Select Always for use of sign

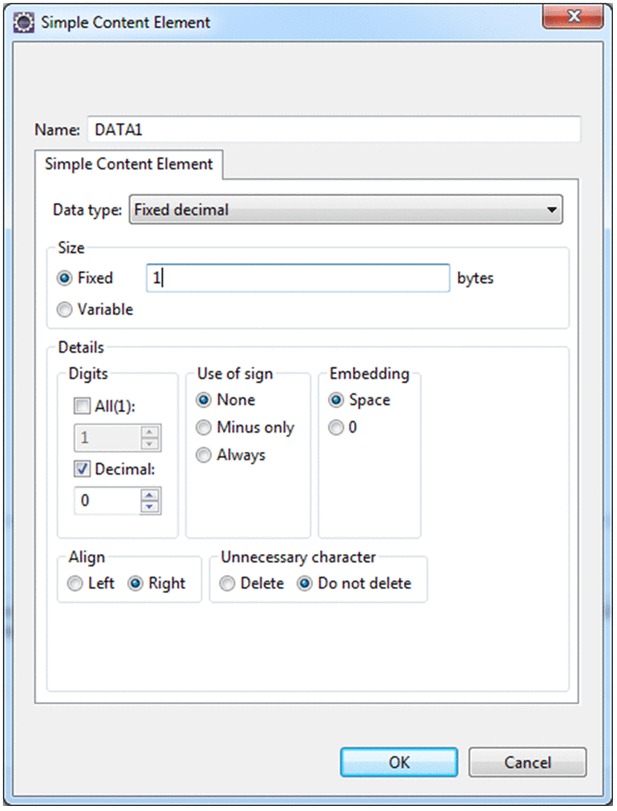click(x=205, y=455)
